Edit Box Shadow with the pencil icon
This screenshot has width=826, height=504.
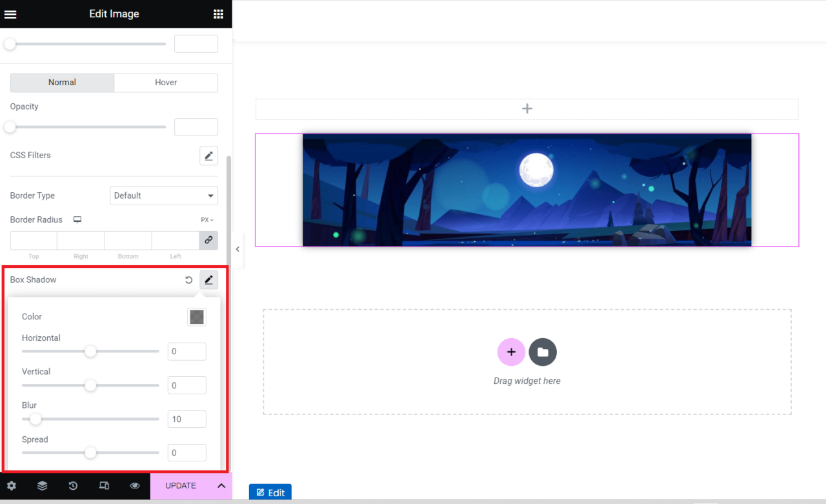[x=208, y=279]
